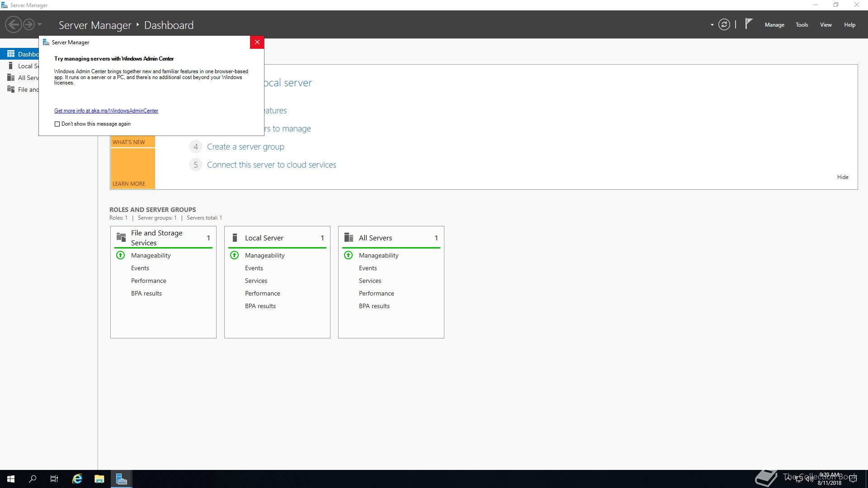Click Manageability text in All Servers tile
Image resolution: width=868 pixels, height=488 pixels.
coord(379,255)
